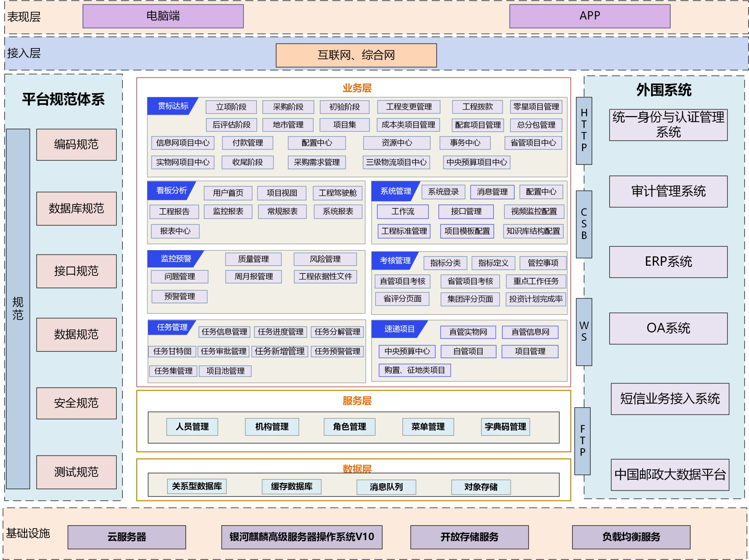Click the 负载均衡服务 infrastructure box
Screen dimensions: 749x560
click(631, 537)
